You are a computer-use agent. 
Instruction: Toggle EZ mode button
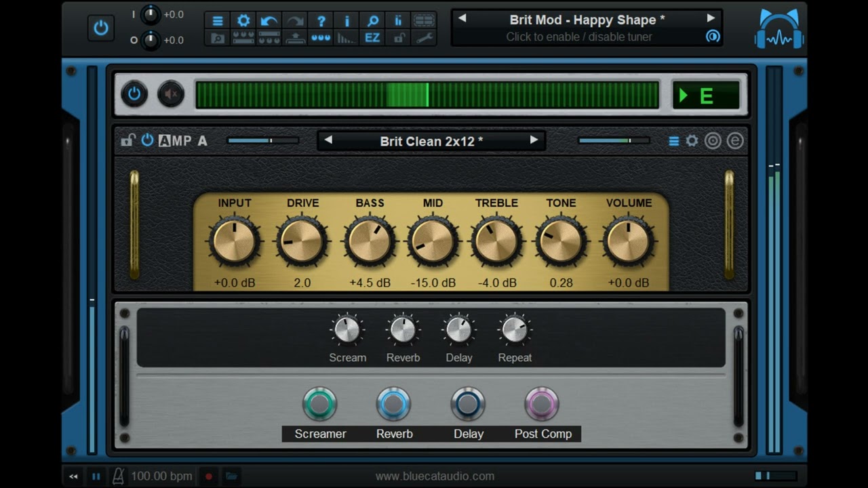372,38
